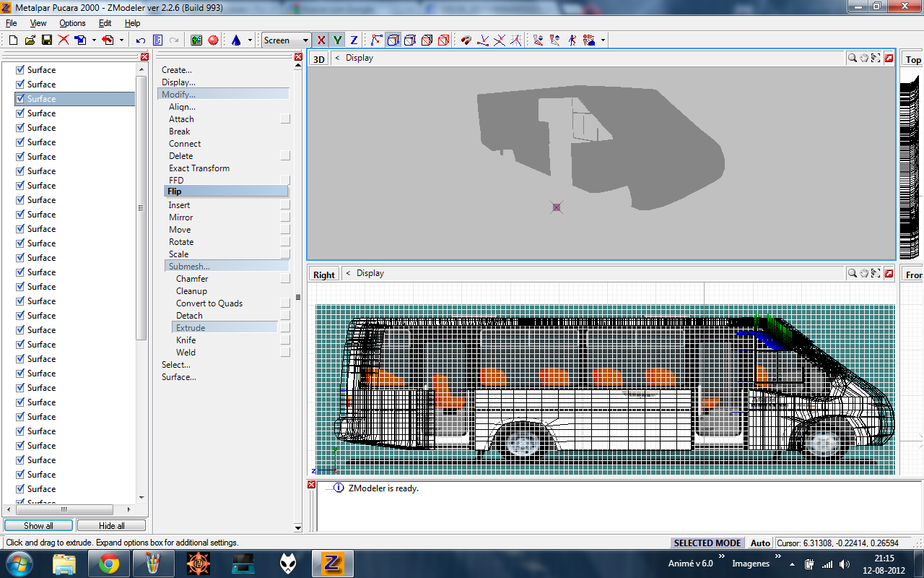Toggle options box next to Mirror
The width and height of the screenshot is (924, 578).
[285, 217]
